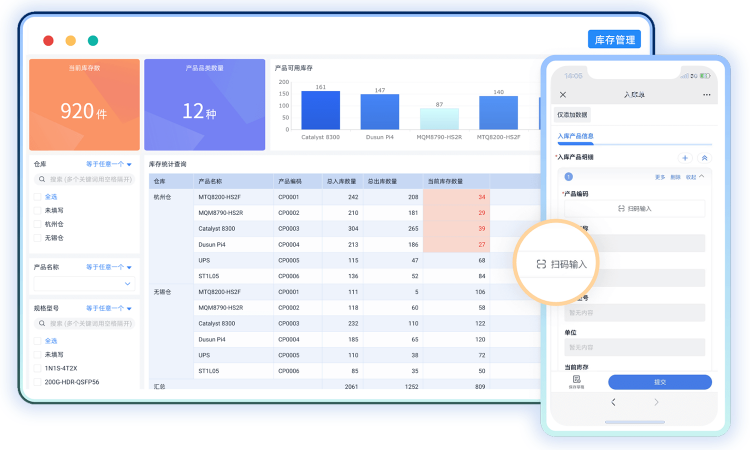750x450 pixels.
Task: Click highlighted stock value 29
Action: pyautogui.click(x=456, y=213)
